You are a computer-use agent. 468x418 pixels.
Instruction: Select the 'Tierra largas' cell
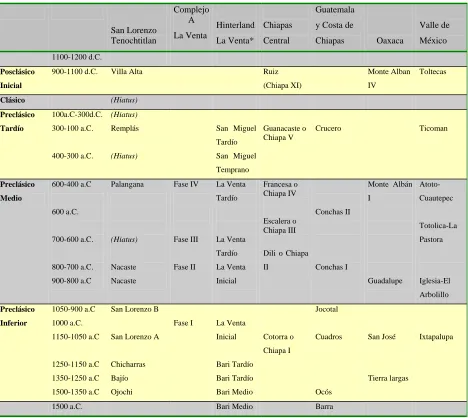click(388, 378)
